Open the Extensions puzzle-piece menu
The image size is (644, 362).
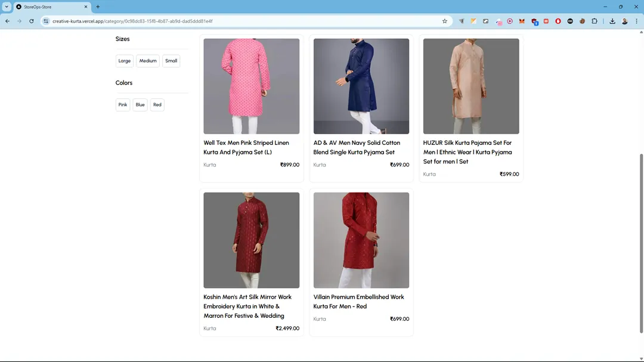(x=595, y=21)
